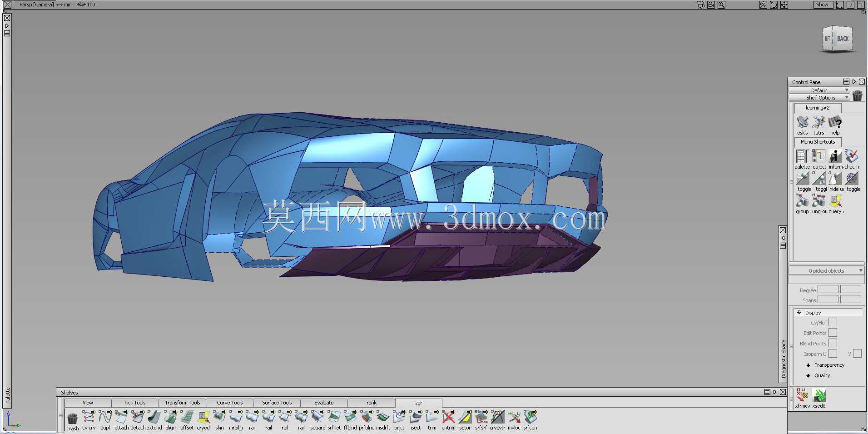Select the attach tool icon

[x=122, y=417]
